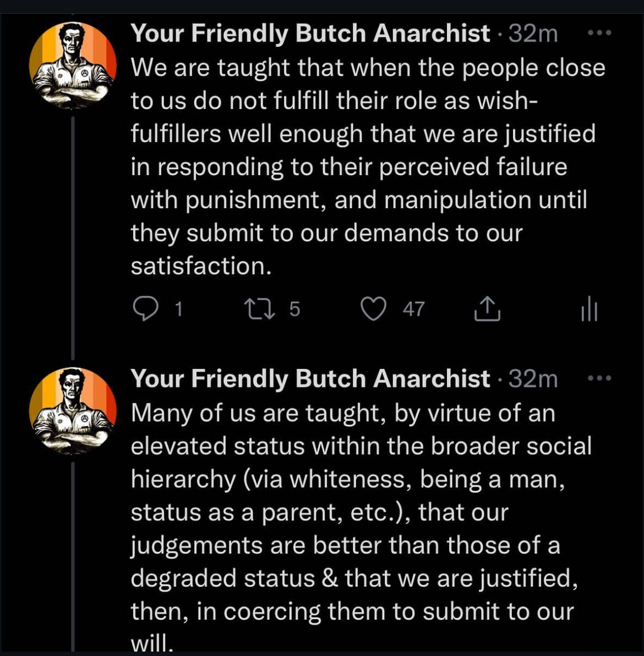The height and width of the screenshot is (656, 644).
Task: Like the tweet with the heart icon
Action: (373, 309)
